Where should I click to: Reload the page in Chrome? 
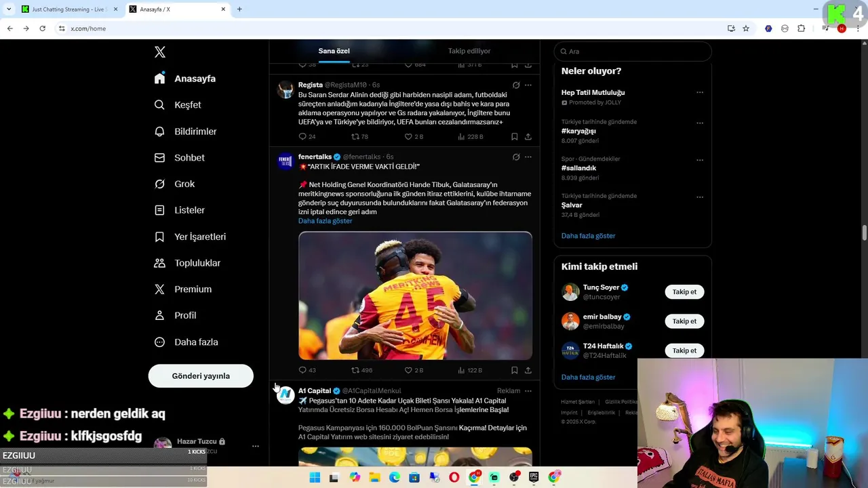pos(42,28)
